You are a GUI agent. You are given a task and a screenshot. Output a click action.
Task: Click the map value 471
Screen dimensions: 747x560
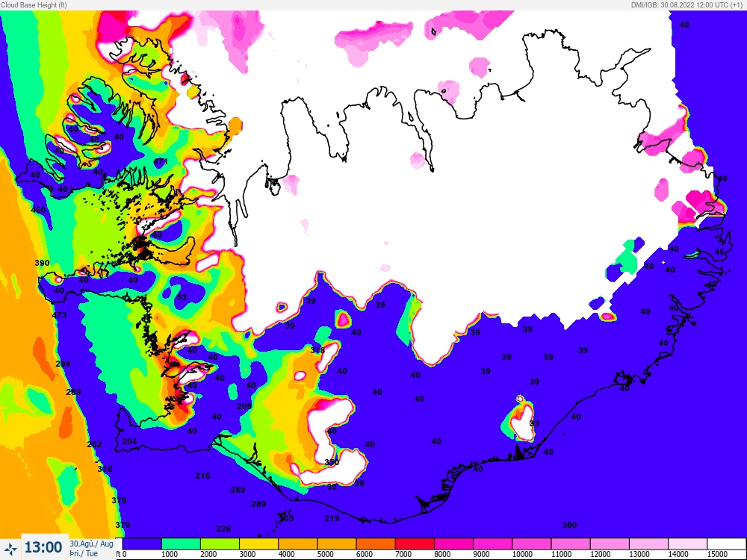(161, 161)
